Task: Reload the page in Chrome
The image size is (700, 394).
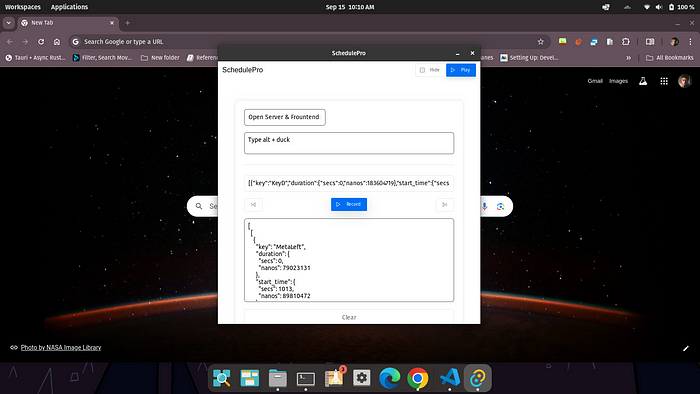Action: click(x=41, y=41)
